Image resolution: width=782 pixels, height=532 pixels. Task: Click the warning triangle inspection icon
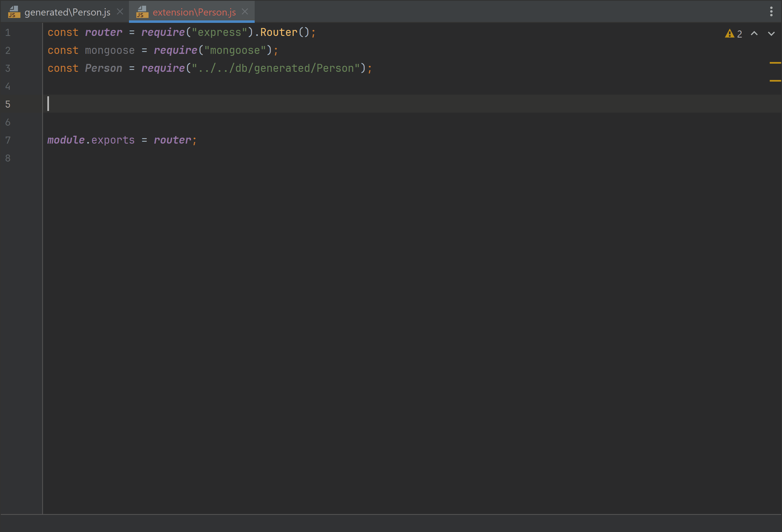coord(729,34)
